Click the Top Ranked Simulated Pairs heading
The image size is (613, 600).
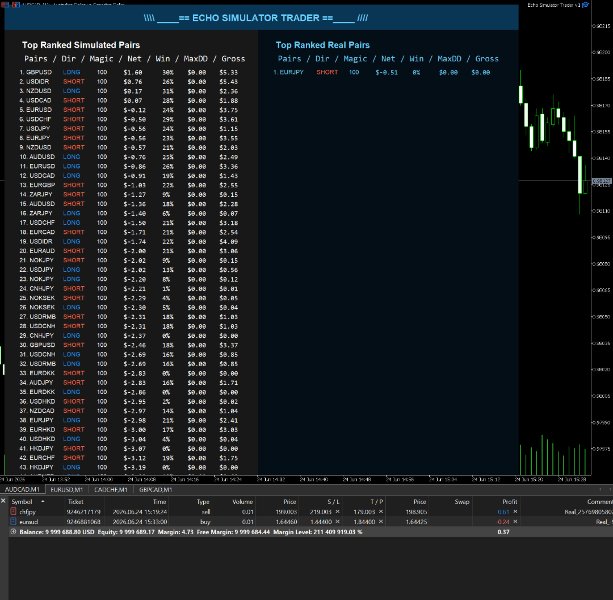click(81, 45)
